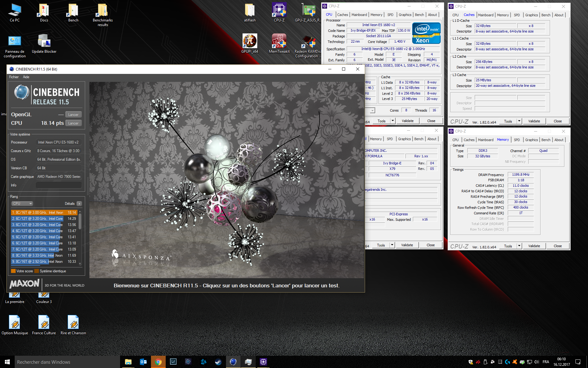Click Validate in top-left CPU-Z window
This screenshot has height=368, width=588.
click(x=408, y=121)
